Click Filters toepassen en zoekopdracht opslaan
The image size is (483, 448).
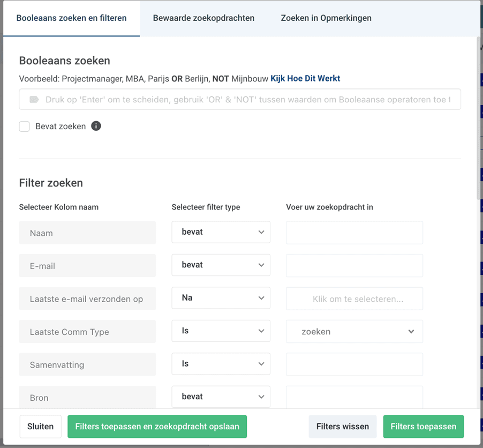click(x=157, y=427)
